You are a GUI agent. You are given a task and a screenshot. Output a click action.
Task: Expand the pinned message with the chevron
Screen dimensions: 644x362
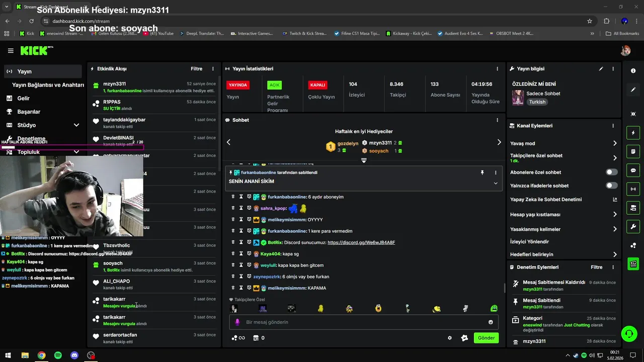496,183
